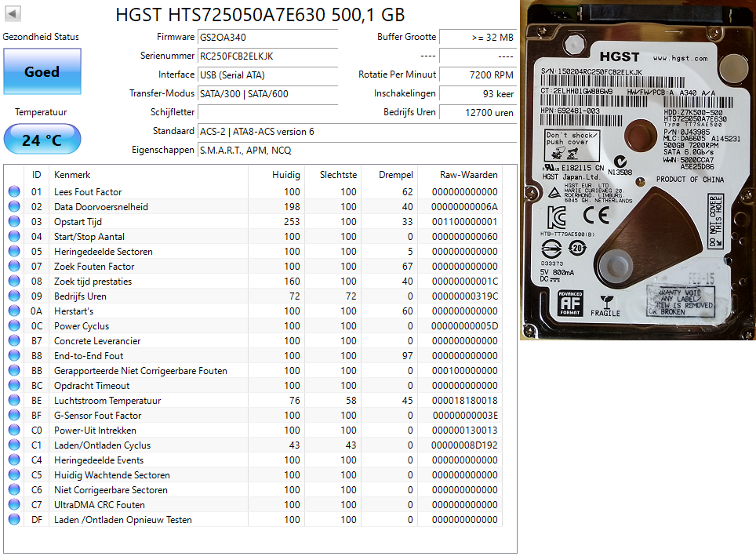Click raw value 00000000005D of Power Cyclus

[x=465, y=326]
